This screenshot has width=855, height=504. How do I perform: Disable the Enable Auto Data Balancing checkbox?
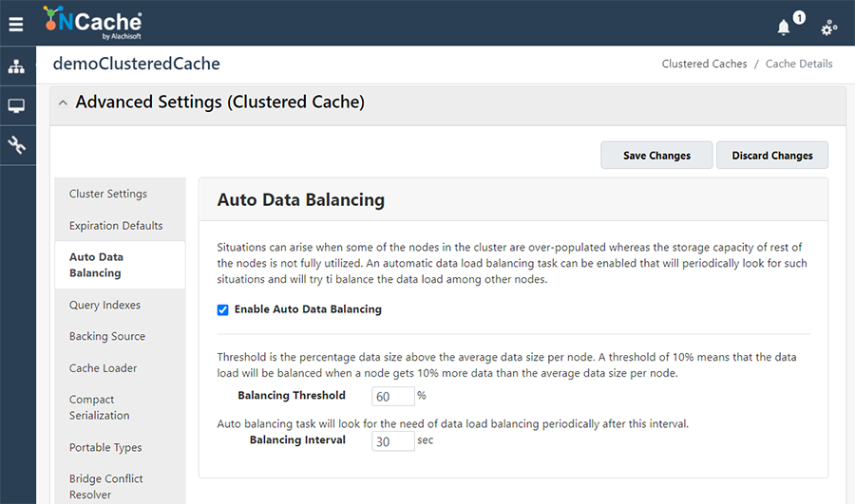coord(223,309)
